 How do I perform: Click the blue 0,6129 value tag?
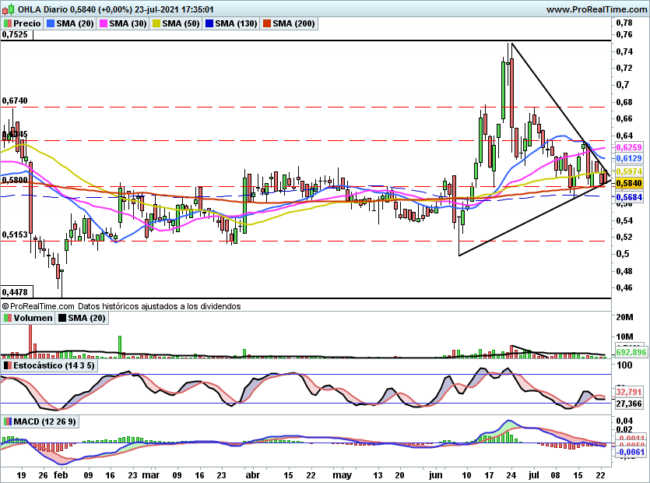(629, 158)
